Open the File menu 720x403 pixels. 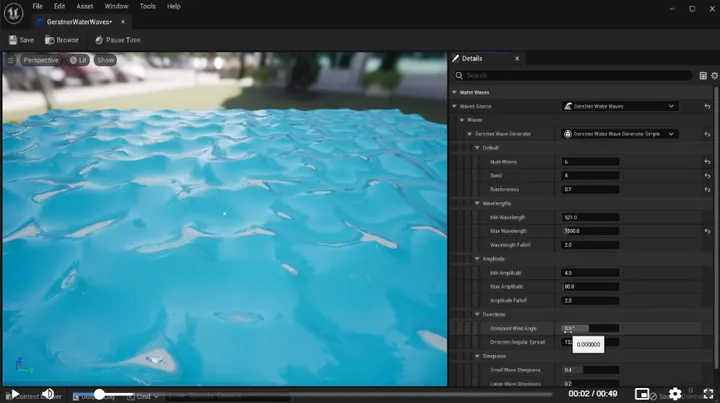(37, 6)
